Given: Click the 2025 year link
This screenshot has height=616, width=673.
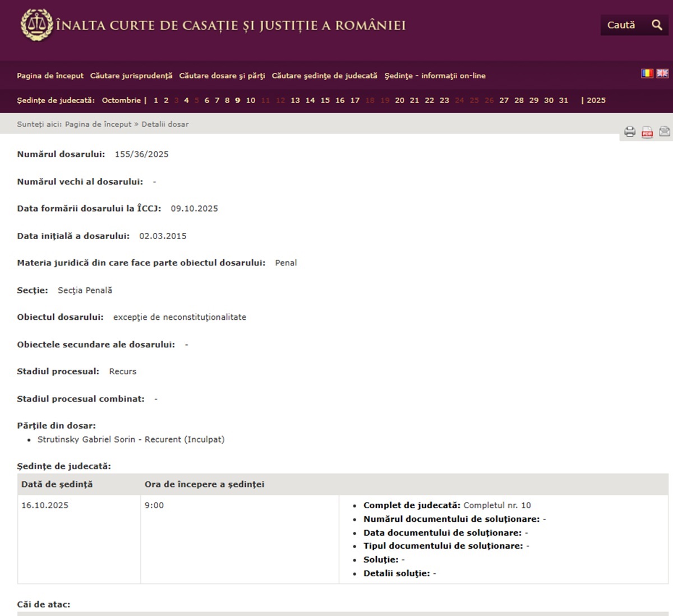Looking at the screenshot, I should pos(596,100).
